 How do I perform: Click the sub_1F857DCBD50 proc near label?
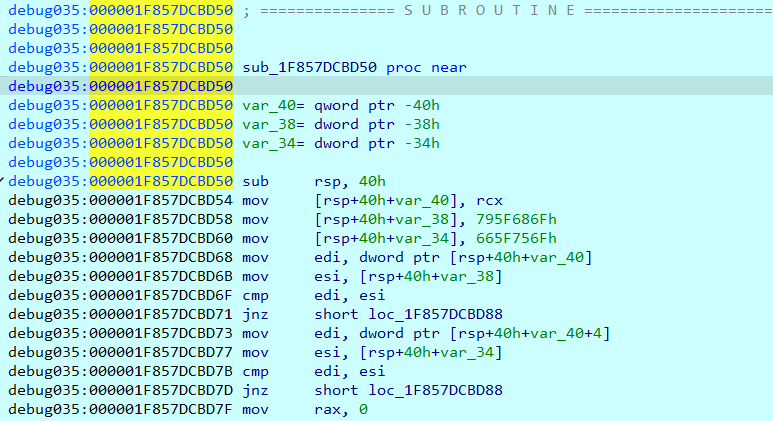[354, 68]
